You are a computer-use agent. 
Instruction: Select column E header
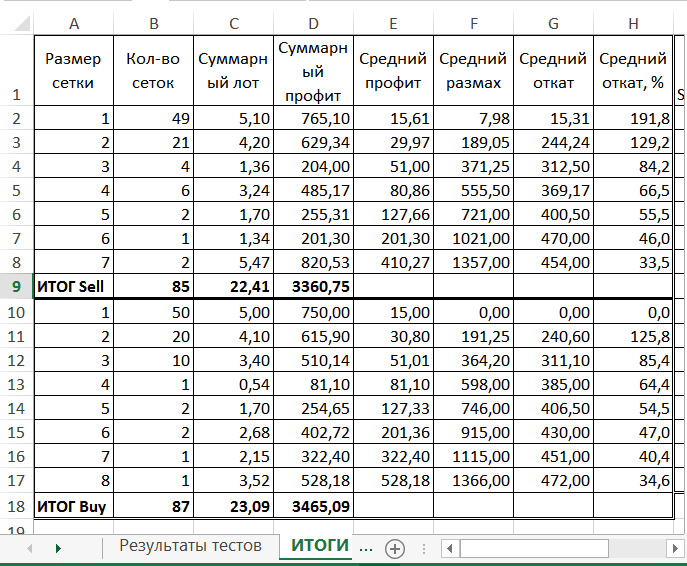tap(393, 24)
